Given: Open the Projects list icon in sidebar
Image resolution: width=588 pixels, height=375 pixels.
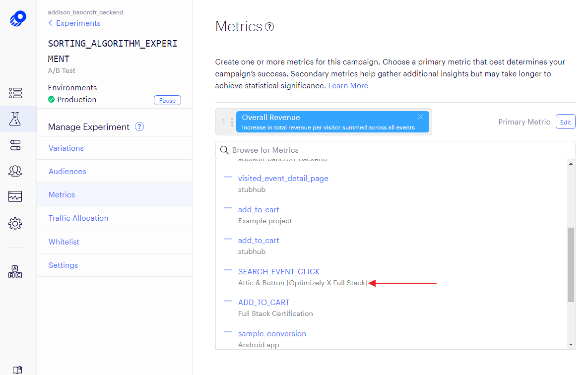Looking at the screenshot, I should (15, 93).
